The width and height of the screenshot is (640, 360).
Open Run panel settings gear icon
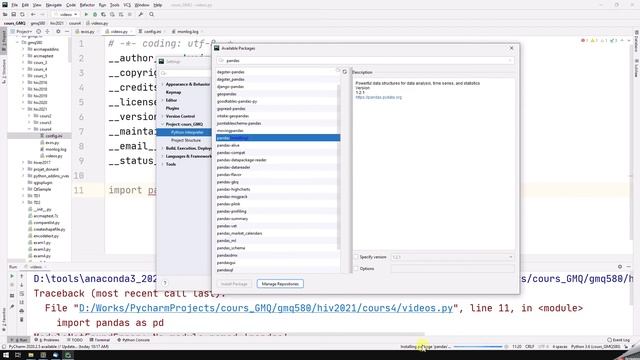point(620,267)
